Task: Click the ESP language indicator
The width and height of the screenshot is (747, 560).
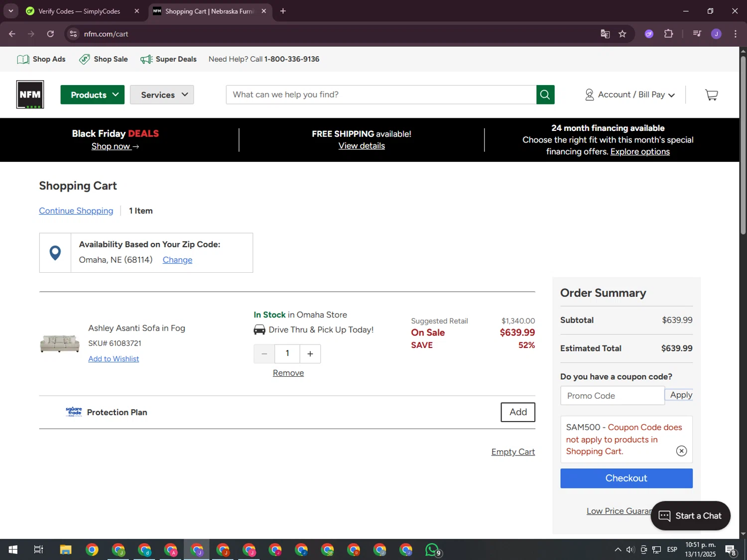Action: click(672, 550)
